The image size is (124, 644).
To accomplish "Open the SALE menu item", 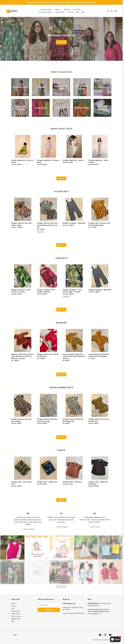I will tap(77, 12).
